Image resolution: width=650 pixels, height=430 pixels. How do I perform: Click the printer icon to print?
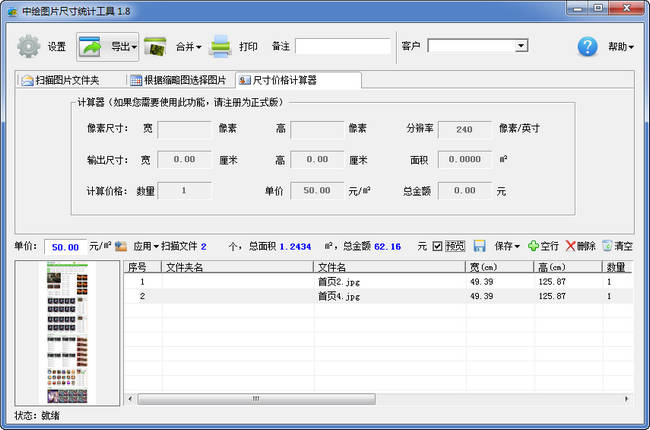[221, 47]
